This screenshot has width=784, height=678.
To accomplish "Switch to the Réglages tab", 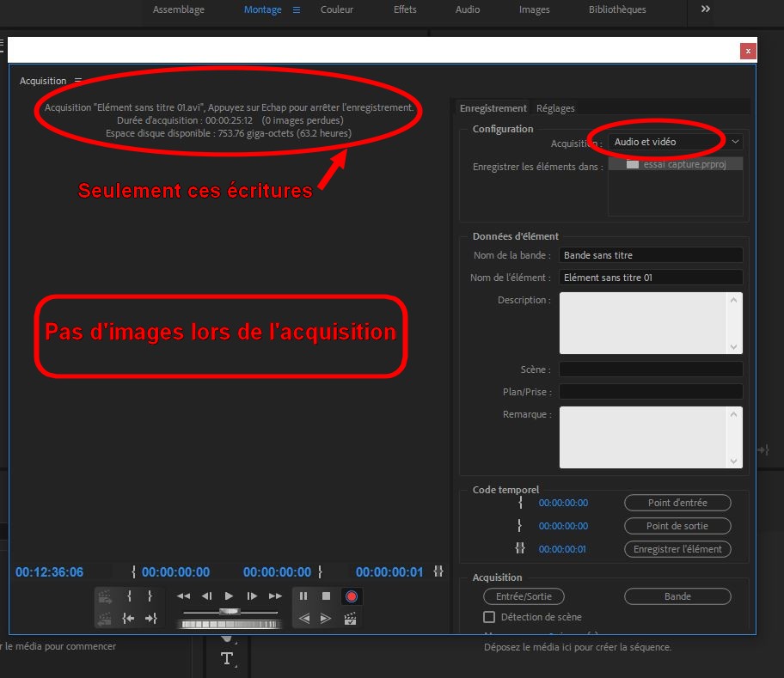I will click(x=555, y=108).
